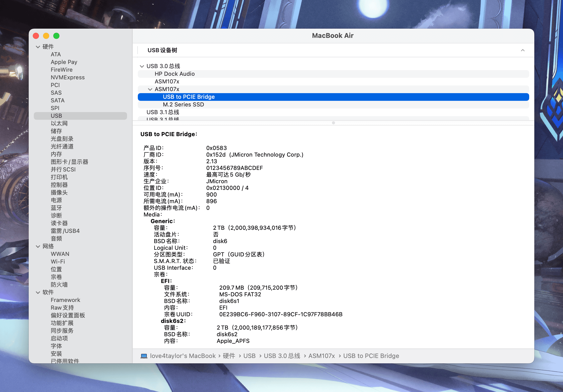Collapse the expanded ASM107x hub node
Viewport: 563px width, 392px height.
(150, 89)
